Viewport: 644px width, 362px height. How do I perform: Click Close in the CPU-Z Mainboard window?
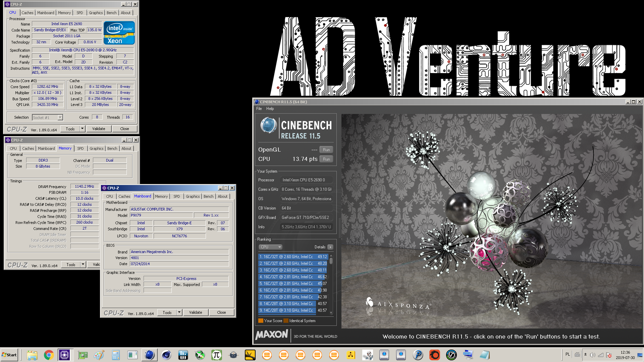tap(221, 312)
